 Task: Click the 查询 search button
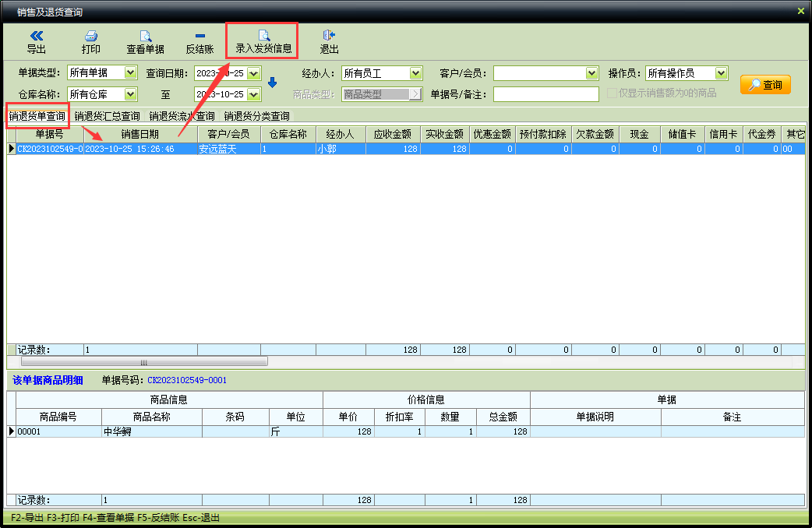765,85
